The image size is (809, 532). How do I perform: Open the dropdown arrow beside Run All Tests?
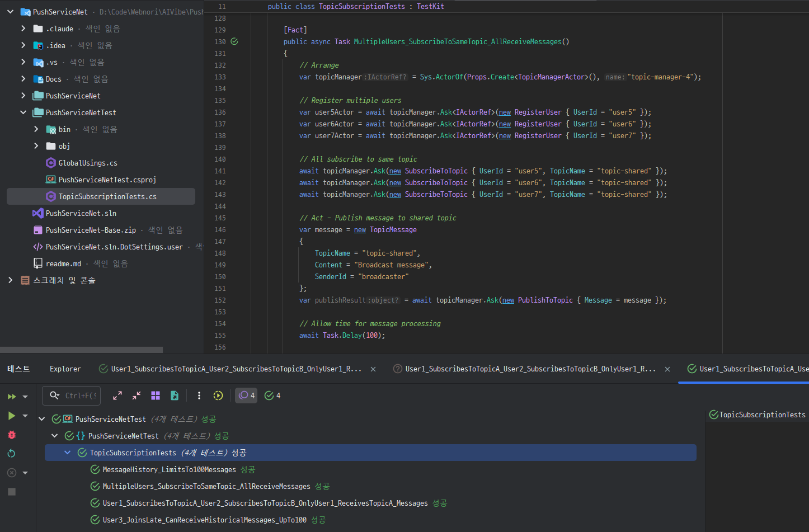[x=25, y=397]
